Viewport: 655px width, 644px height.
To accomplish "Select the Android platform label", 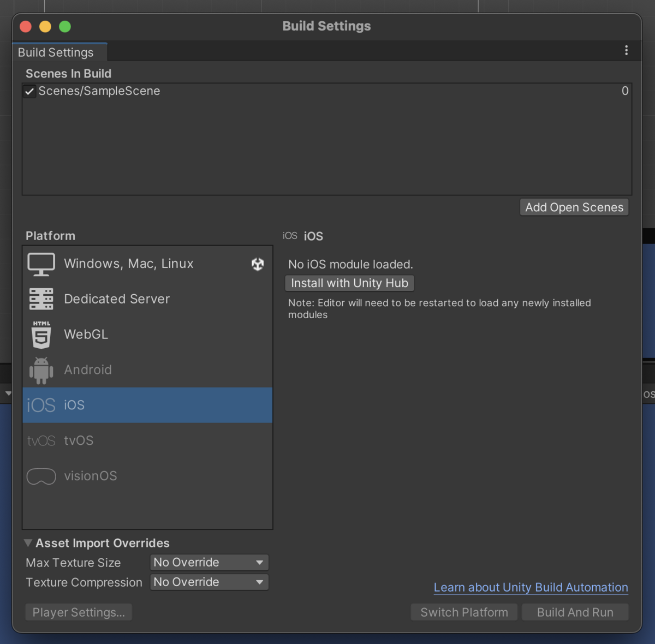I will coord(88,370).
